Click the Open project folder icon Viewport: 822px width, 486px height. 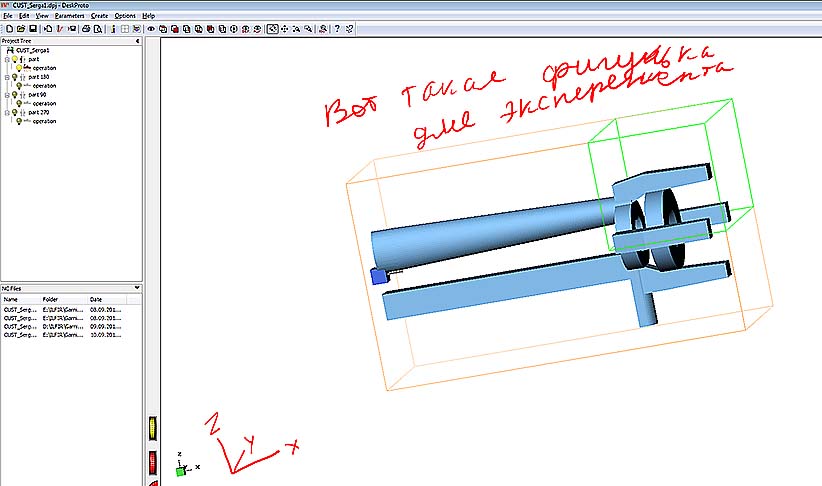[x=19, y=29]
